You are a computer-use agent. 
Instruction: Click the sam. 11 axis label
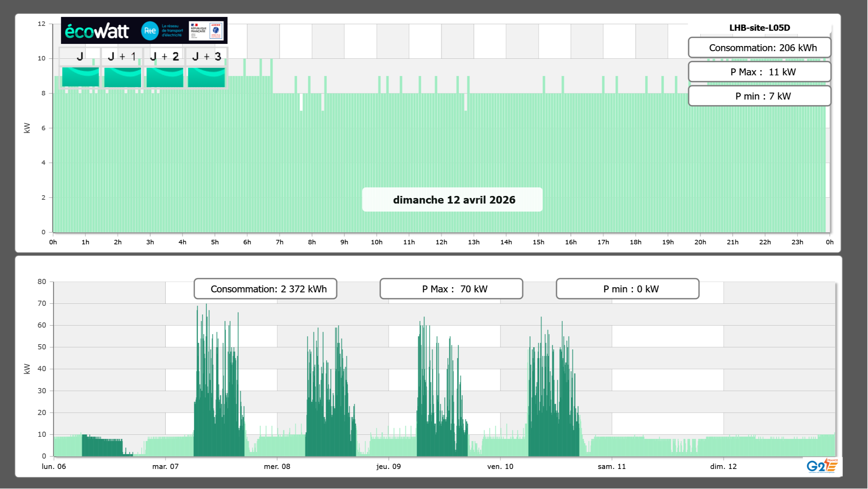coord(612,467)
